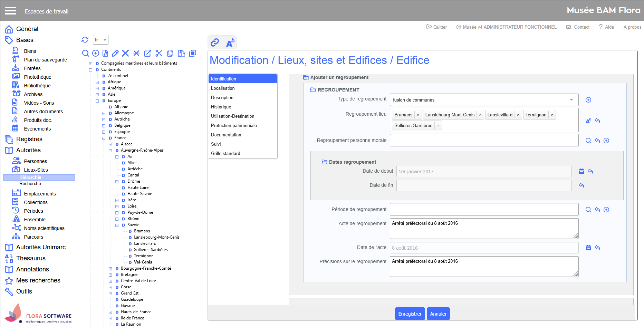
Task: Collapse the Savoie tree node
Action: coord(117,225)
